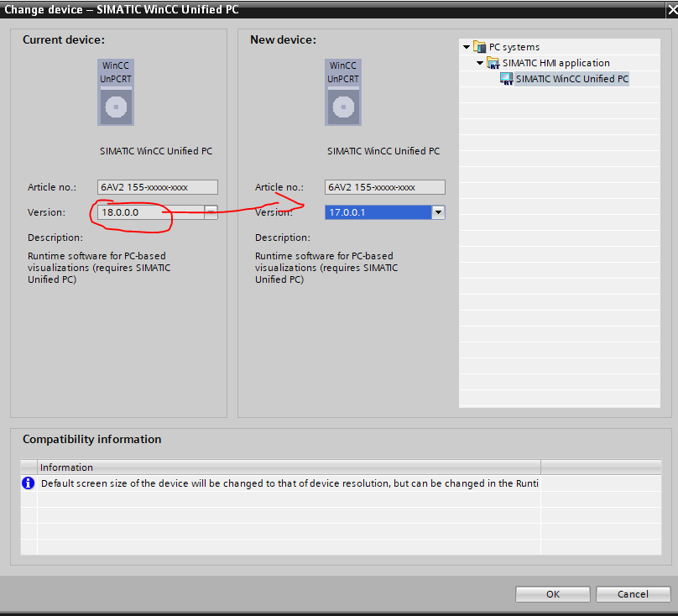Close the Change device dialog

[x=672, y=9]
